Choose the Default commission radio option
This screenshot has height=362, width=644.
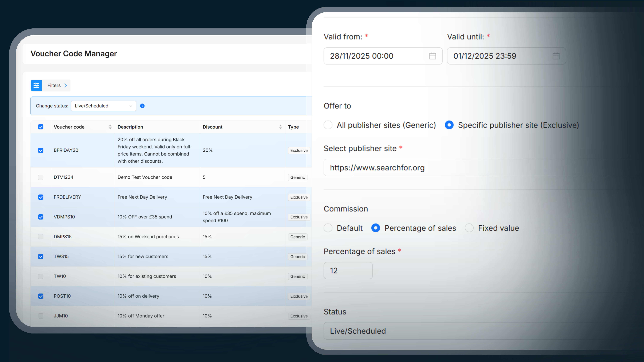click(328, 228)
